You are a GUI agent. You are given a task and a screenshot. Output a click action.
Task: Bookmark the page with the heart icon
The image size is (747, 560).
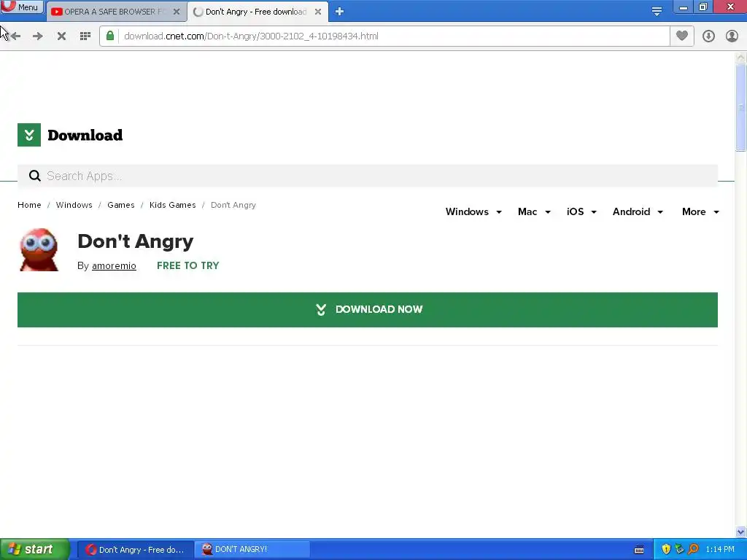point(682,36)
